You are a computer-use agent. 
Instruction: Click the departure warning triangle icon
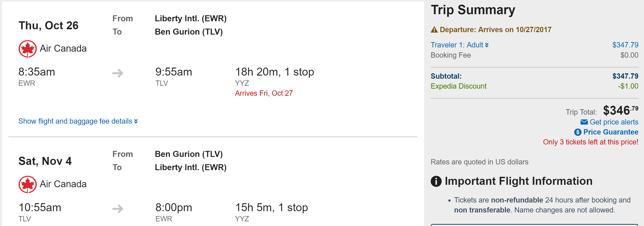point(434,30)
